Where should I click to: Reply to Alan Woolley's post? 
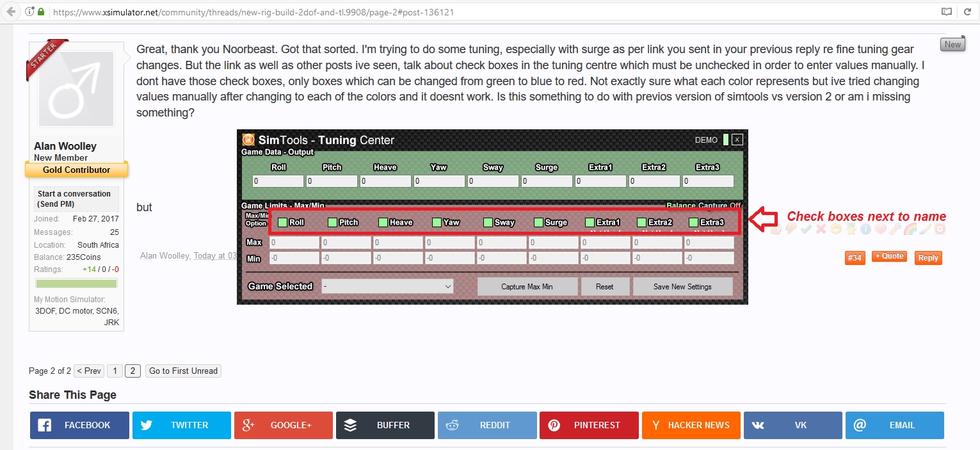[928, 257]
